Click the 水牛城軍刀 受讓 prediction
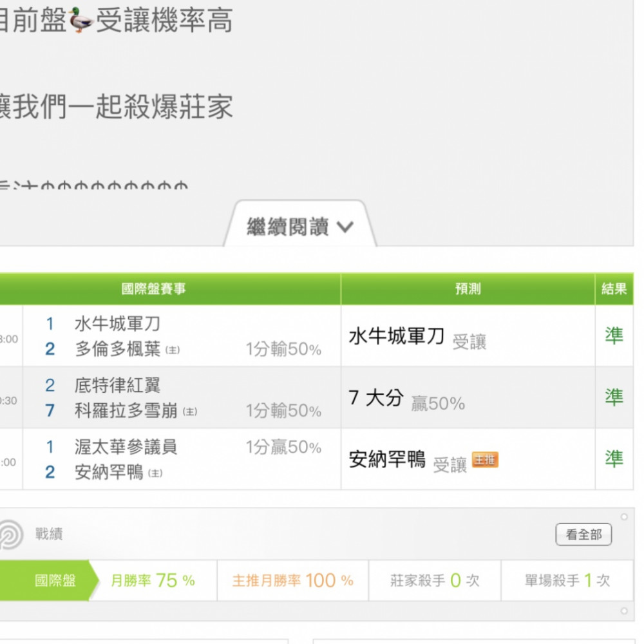The width and height of the screenshot is (644, 644). 418,337
